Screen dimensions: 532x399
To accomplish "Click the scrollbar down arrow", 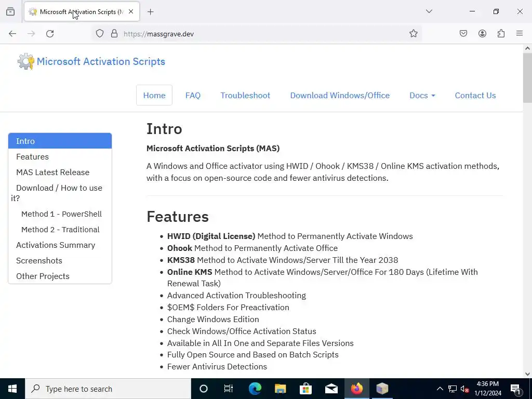I will point(527,374).
